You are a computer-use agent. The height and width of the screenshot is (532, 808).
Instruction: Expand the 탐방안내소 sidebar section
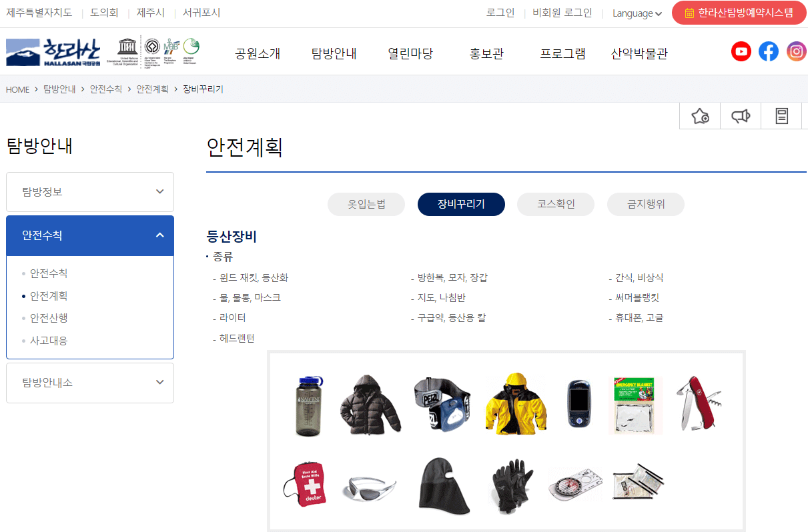(89, 383)
